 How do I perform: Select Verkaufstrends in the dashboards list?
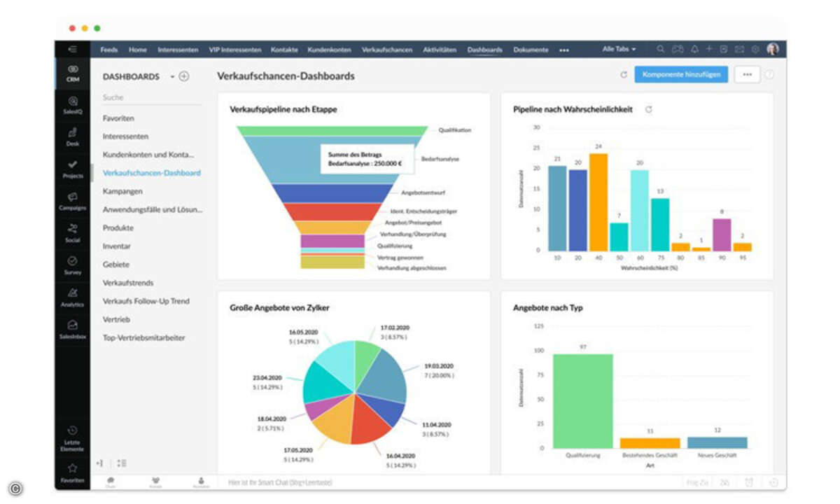click(x=128, y=283)
